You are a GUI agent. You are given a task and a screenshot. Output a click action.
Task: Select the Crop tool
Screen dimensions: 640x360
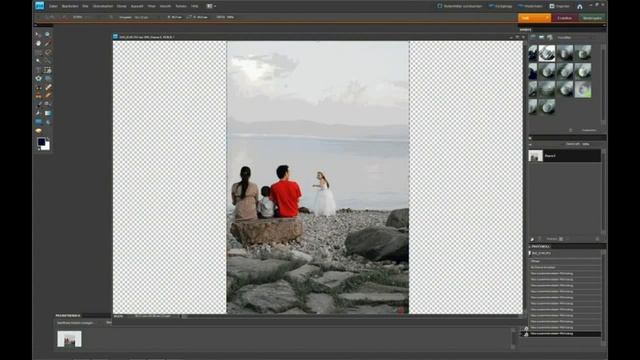click(x=47, y=70)
